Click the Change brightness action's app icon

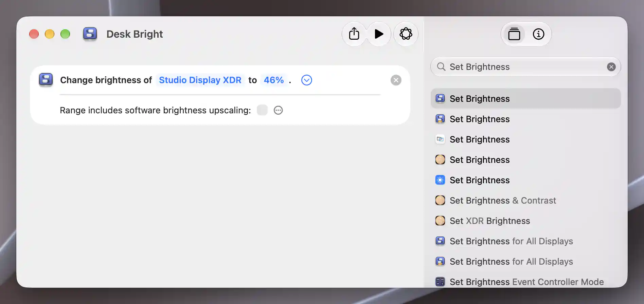coord(46,80)
